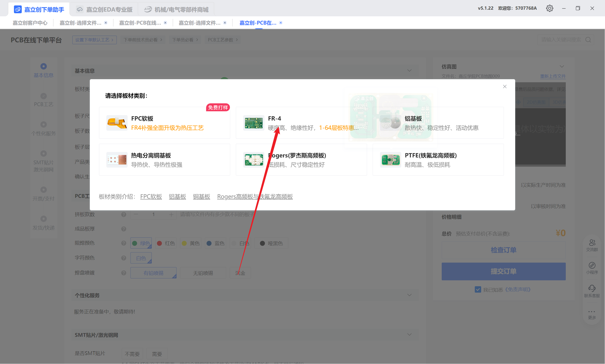605x364 pixels.
Task: Switch to 嘉立创EDA专业版 tab
Action: click(x=104, y=9)
